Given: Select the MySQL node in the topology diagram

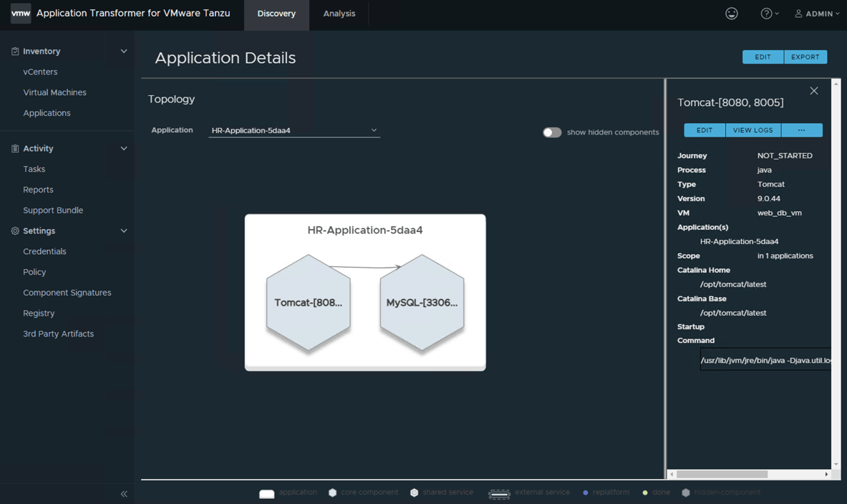Looking at the screenshot, I should click(x=422, y=302).
